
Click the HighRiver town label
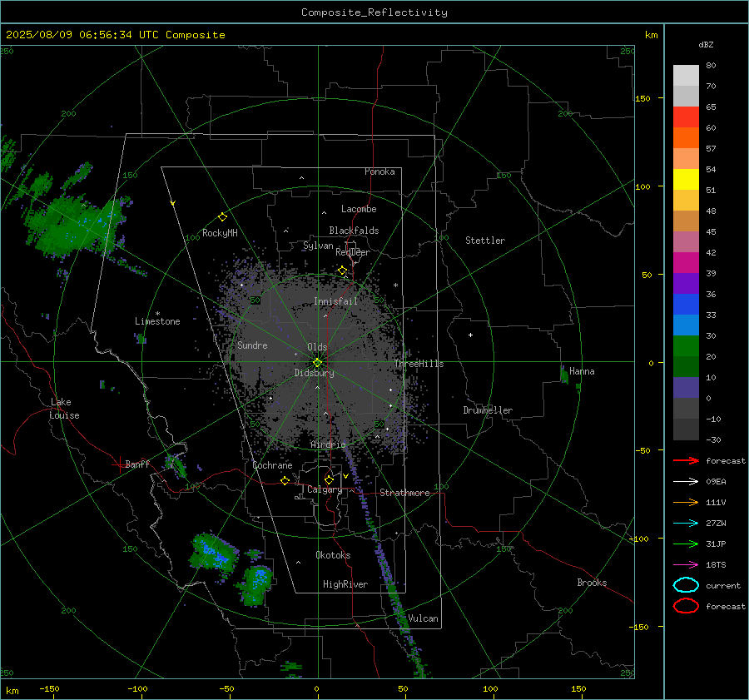pos(345,584)
